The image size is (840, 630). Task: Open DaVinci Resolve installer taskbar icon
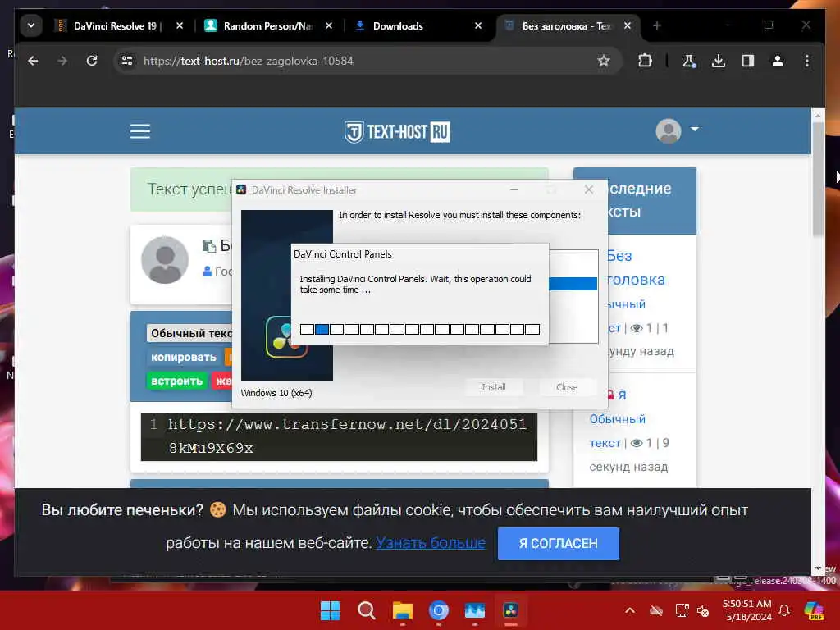pos(510,610)
